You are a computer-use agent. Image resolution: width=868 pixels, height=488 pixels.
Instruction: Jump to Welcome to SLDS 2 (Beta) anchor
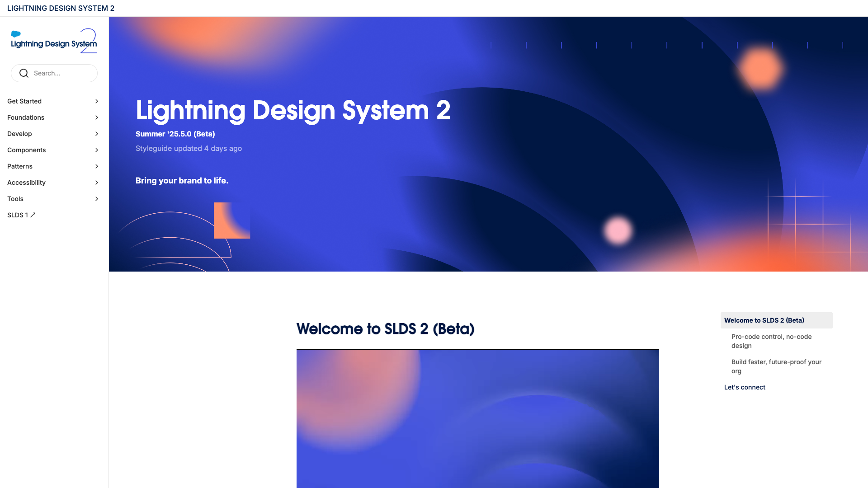tap(764, 320)
